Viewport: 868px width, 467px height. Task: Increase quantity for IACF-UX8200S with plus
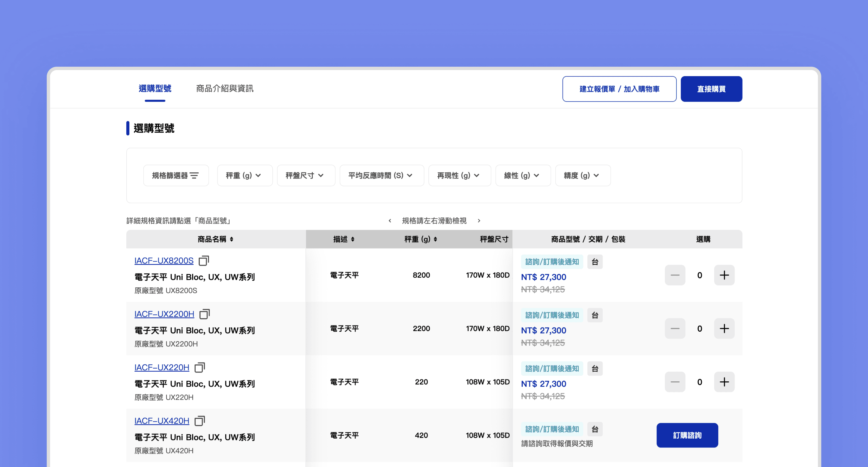click(724, 275)
